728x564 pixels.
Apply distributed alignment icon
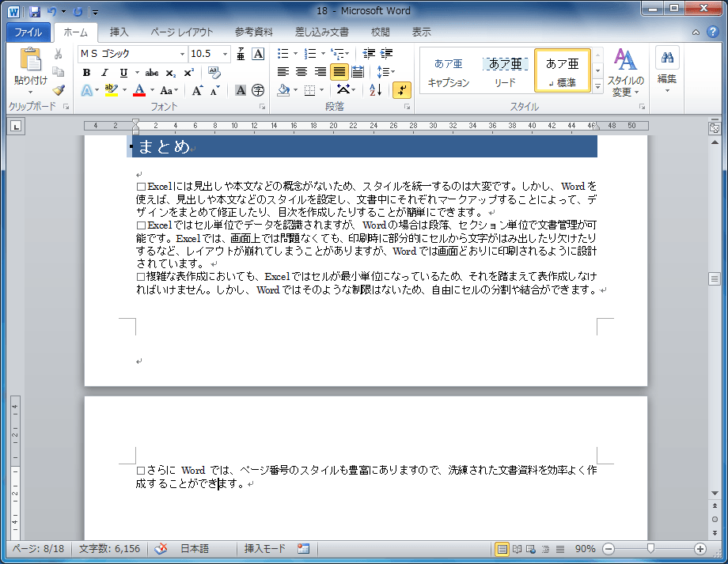358,72
